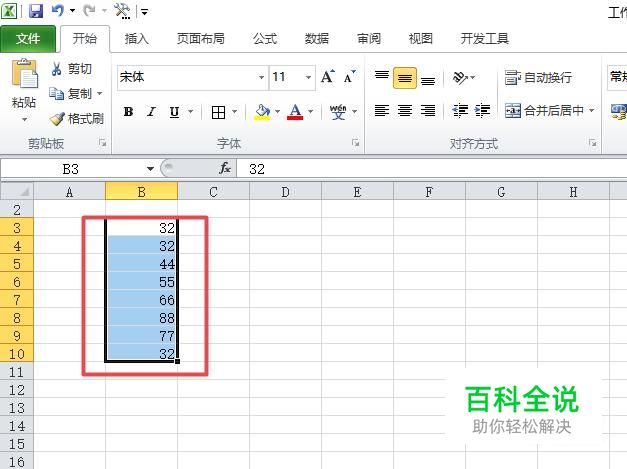
Task: Open the Excel application icon menu
Action: point(9,11)
